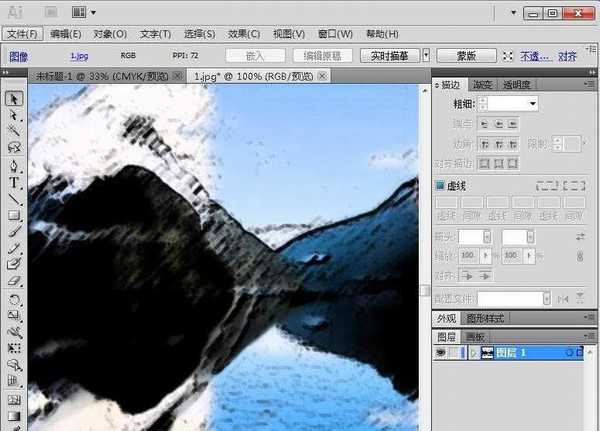The image size is (600, 431).
Task: Select the Selection tool (black arrow)
Action: tap(15, 98)
